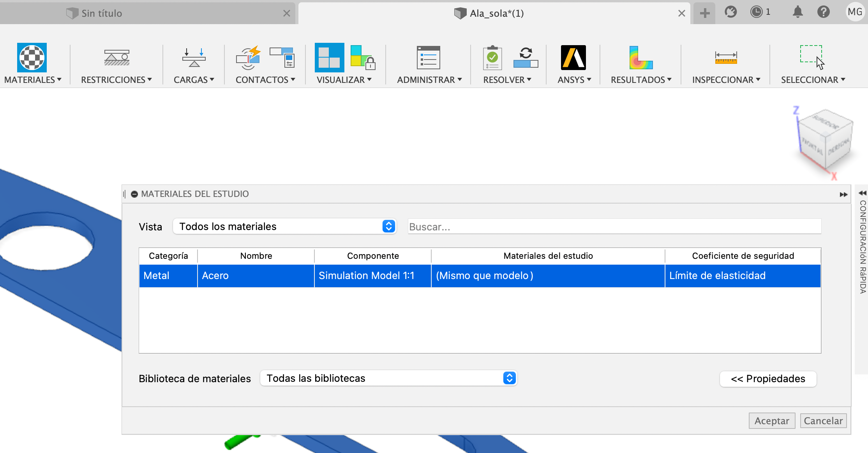This screenshot has height=453, width=868.
Task: Open the VISUALIZAR dropdown menu
Action: point(344,80)
